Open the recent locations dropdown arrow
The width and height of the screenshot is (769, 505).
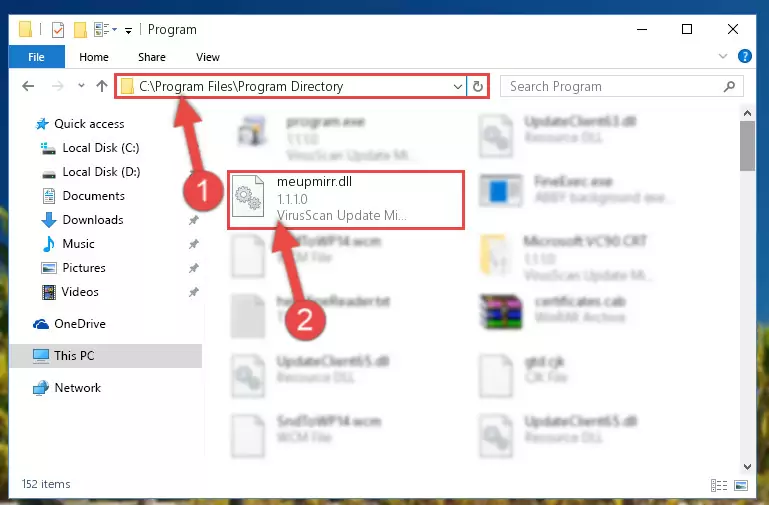click(81, 86)
